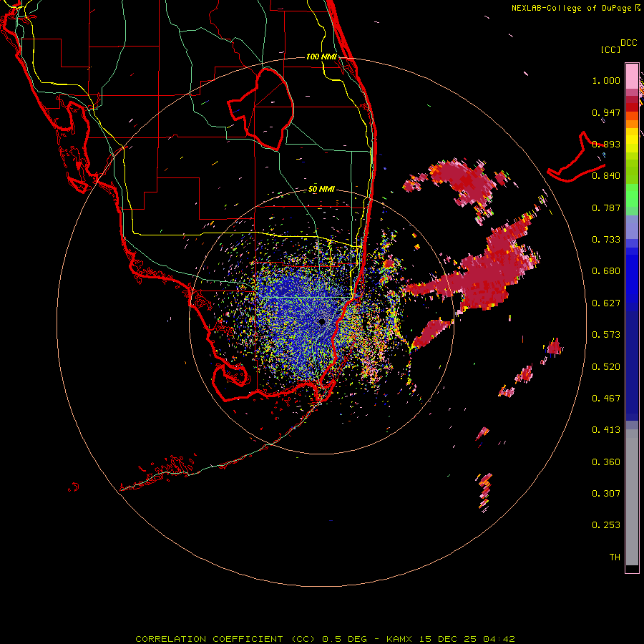Click the 0.627 color scale value
The image size is (644, 644).
pyautogui.click(x=606, y=303)
